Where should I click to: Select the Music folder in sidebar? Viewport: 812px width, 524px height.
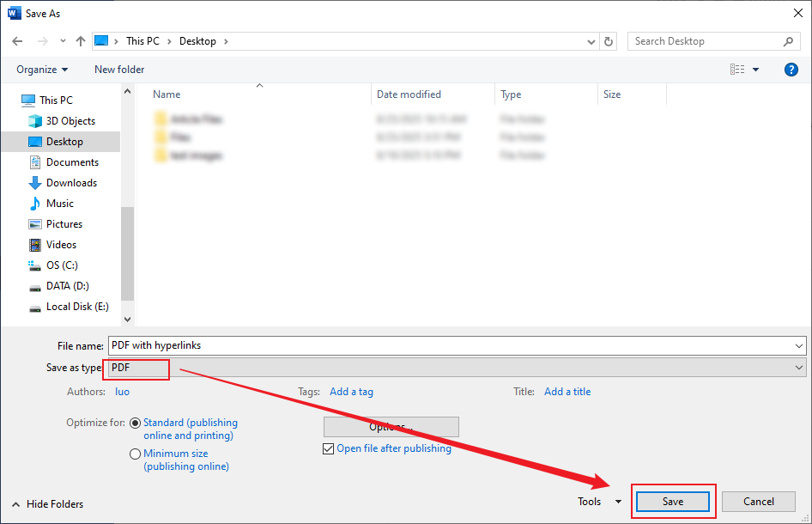[x=59, y=203]
